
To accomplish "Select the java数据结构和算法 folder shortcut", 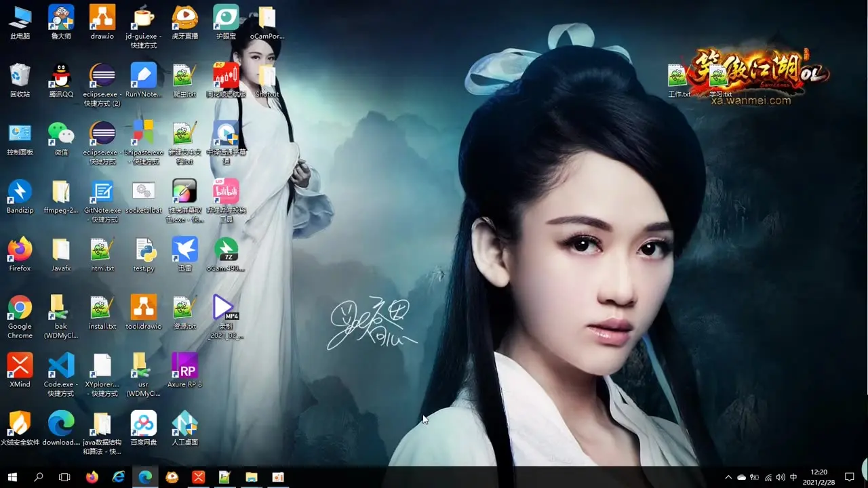I will 102,433.
